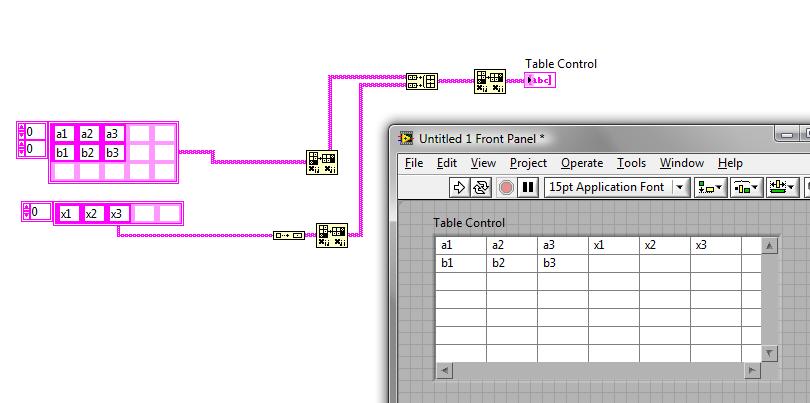Select the small Build Array node after x1 array

pyautogui.click(x=289, y=236)
